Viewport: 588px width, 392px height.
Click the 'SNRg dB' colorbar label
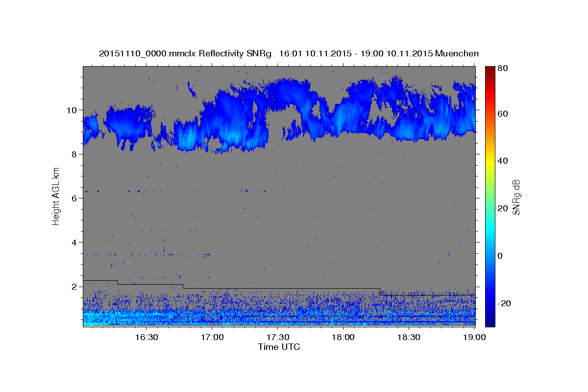[x=515, y=197]
